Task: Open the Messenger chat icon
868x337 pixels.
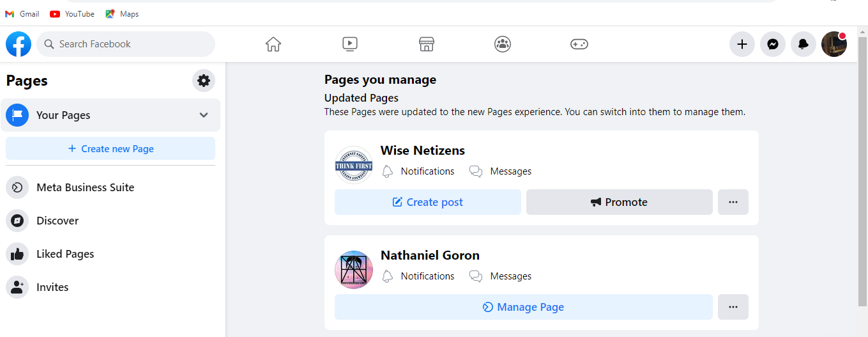Action: click(772, 44)
